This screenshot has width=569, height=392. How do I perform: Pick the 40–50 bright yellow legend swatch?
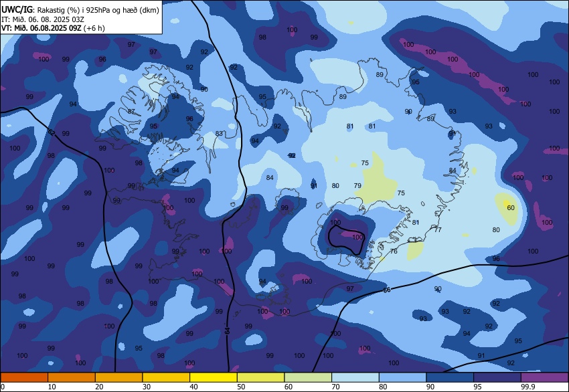tap(214, 377)
